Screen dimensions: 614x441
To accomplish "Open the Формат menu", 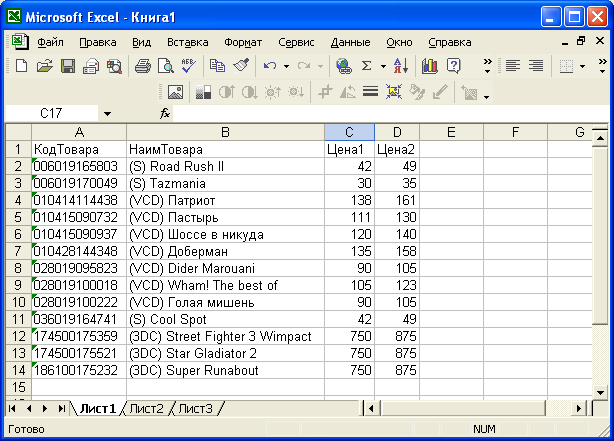I will [x=243, y=42].
